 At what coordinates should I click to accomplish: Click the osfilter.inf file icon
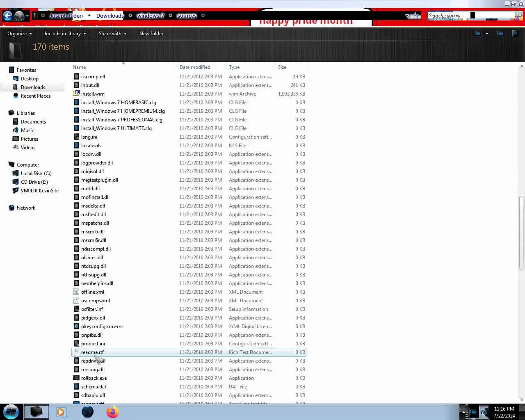coord(76,309)
